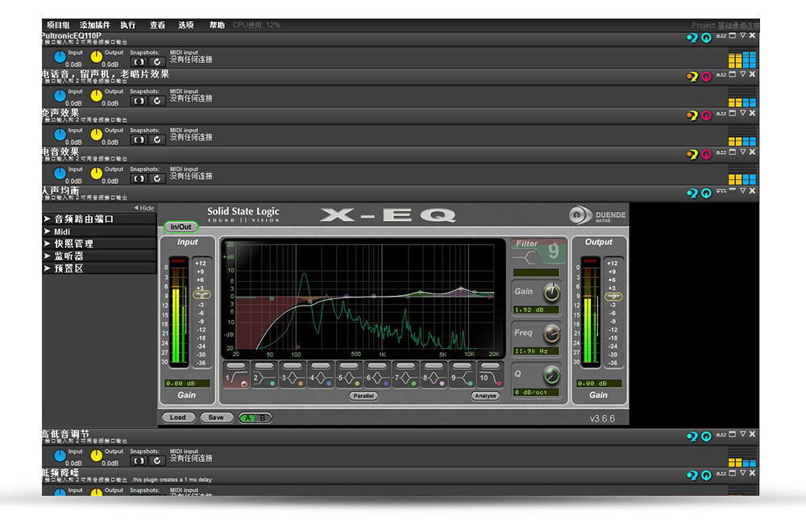Click the X-EQ filter Gain knob
806x532 pixels.
[551, 293]
